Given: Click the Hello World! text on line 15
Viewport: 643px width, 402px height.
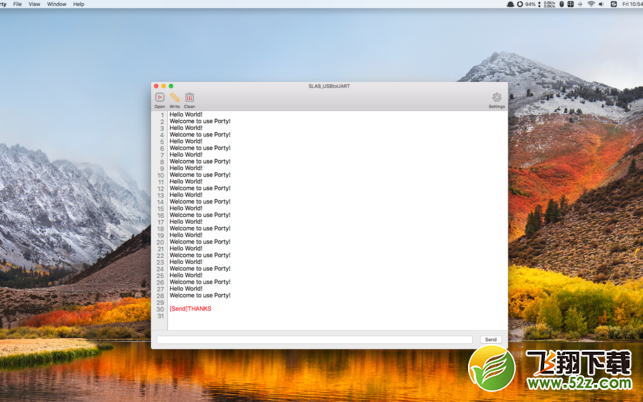Looking at the screenshot, I should point(186,208).
